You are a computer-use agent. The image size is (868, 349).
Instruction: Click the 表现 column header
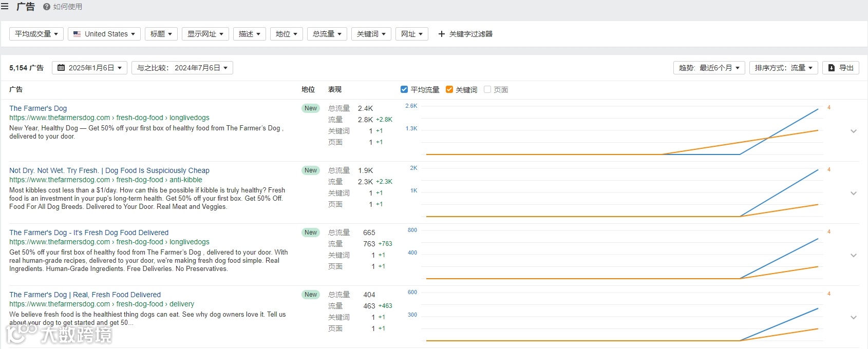[x=335, y=89]
